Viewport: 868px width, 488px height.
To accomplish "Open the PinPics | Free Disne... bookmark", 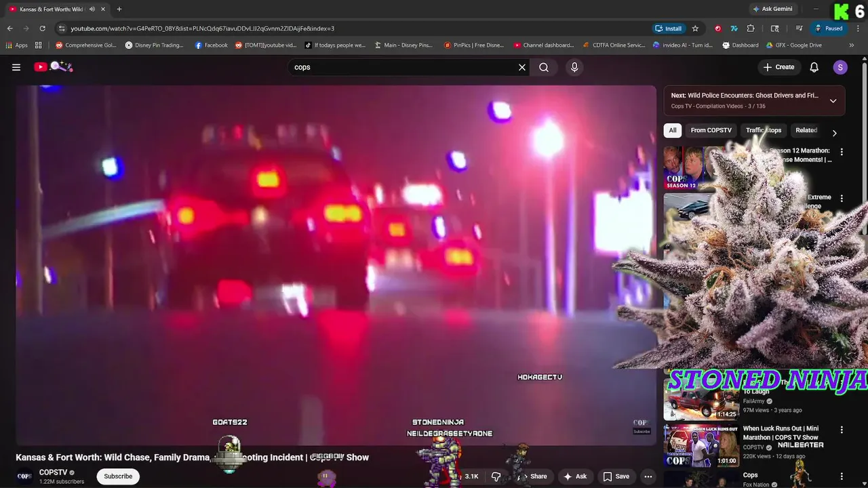I will 473,45.
